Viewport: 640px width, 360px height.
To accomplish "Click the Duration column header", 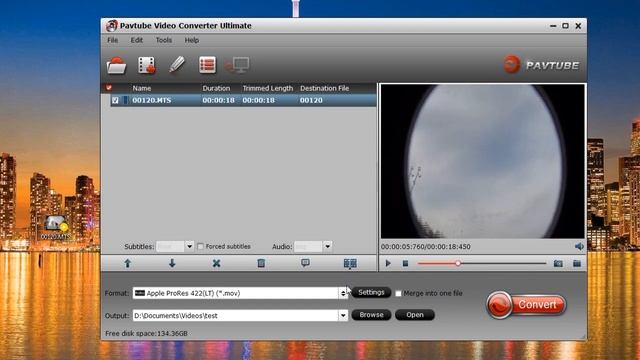I will pyautogui.click(x=216, y=88).
